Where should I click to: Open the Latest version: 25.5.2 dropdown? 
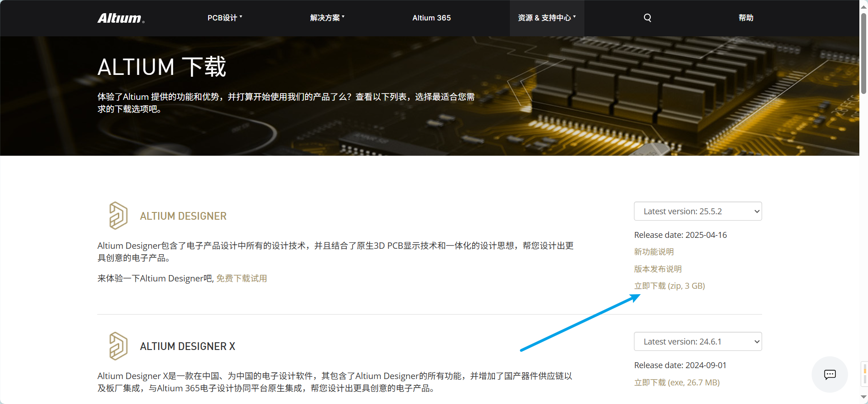(x=698, y=211)
